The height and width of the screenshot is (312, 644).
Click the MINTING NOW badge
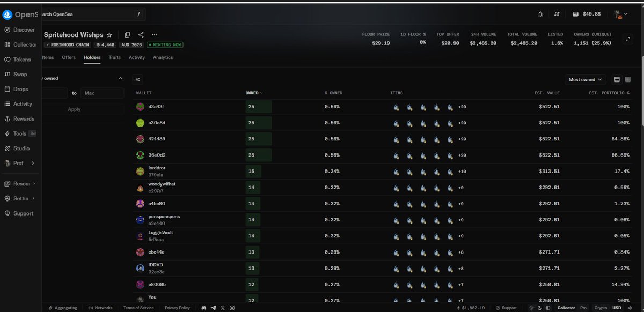(x=165, y=44)
